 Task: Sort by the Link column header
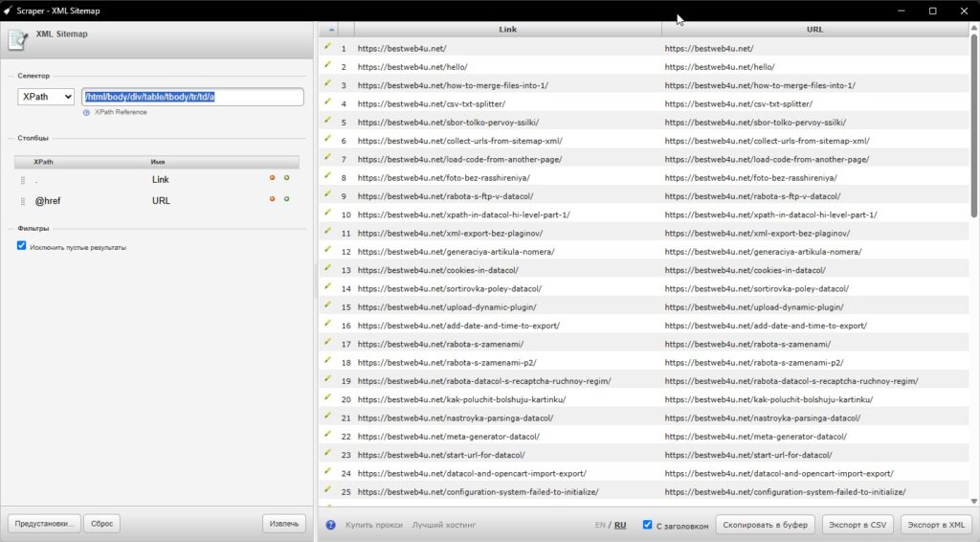point(507,30)
